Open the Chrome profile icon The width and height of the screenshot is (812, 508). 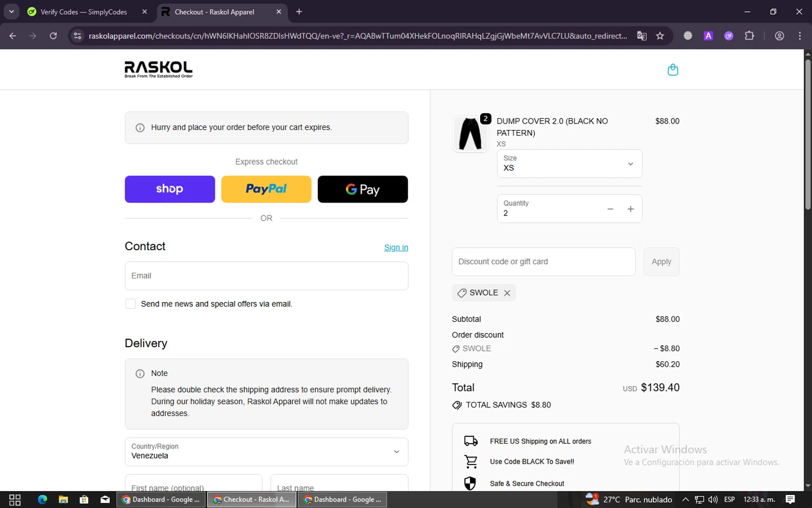[780, 36]
